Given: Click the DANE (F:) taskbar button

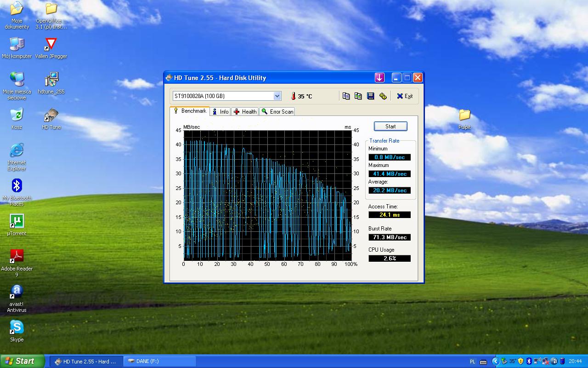Looking at the screenshot, I should (x=159, y=362).
